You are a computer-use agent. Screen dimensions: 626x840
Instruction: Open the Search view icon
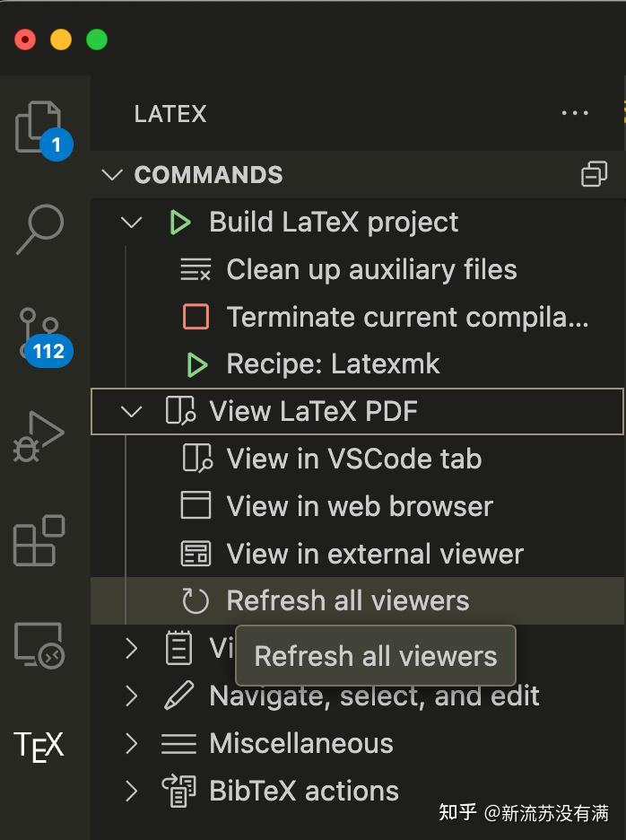coord(40,229)
